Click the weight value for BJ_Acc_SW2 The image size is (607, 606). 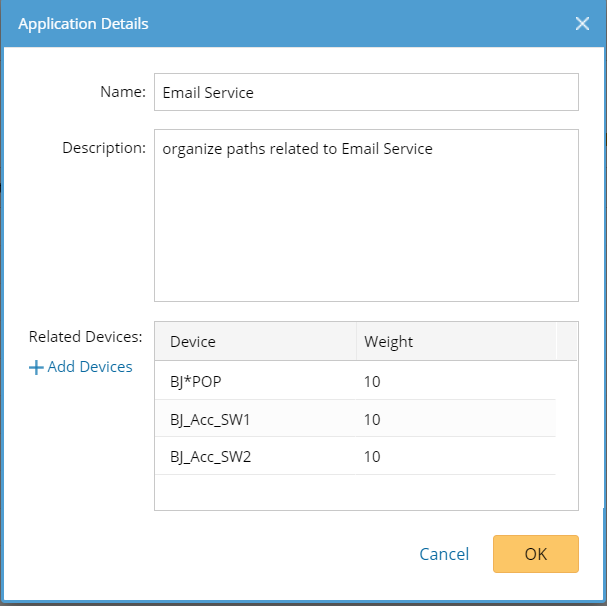372,457
